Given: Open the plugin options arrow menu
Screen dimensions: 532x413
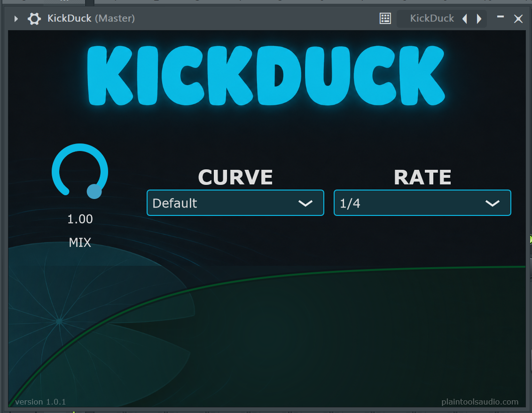Looking at the screenshot, I should tap(16, 19).
